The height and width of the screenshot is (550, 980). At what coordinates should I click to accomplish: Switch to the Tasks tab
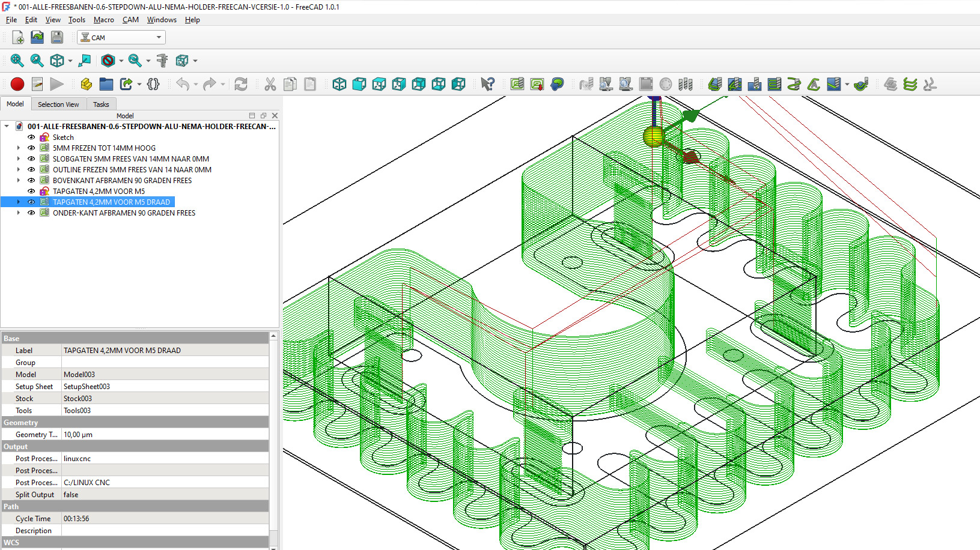(x=101, y=104)
